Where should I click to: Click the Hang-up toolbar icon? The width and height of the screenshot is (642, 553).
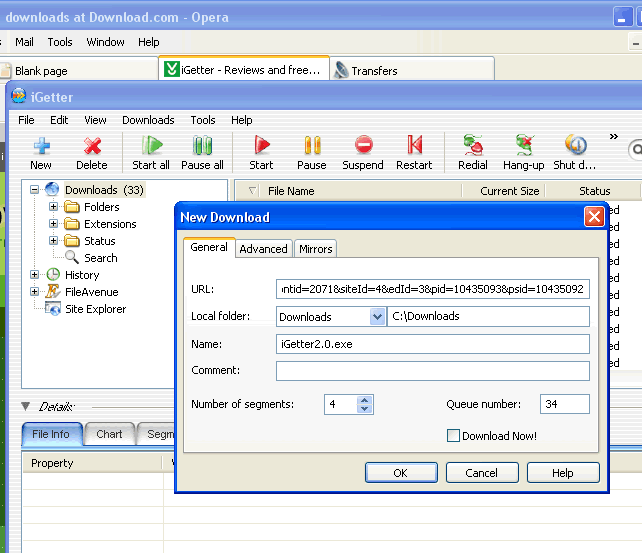[x=524, y=145]
